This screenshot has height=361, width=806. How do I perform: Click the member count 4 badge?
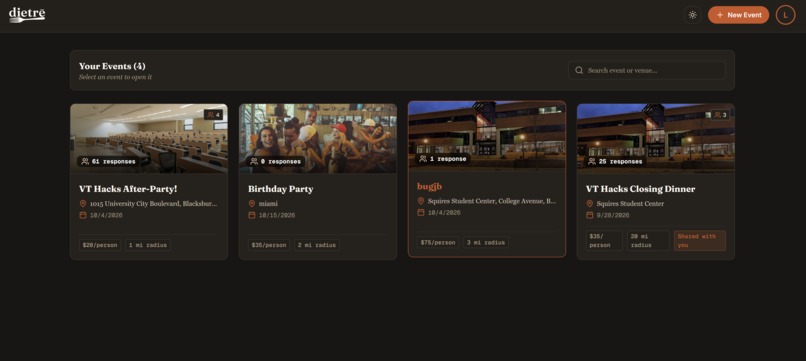(213, 115)
